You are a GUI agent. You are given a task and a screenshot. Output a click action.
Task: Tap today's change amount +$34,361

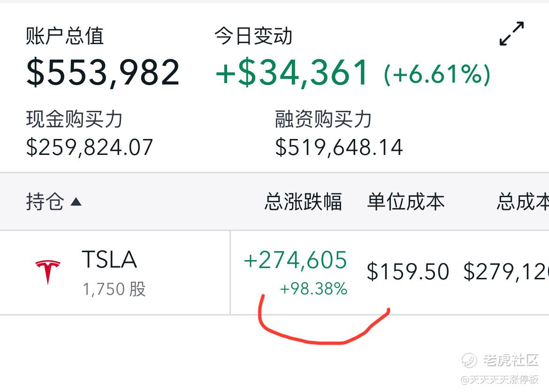[x=292, y=72]
